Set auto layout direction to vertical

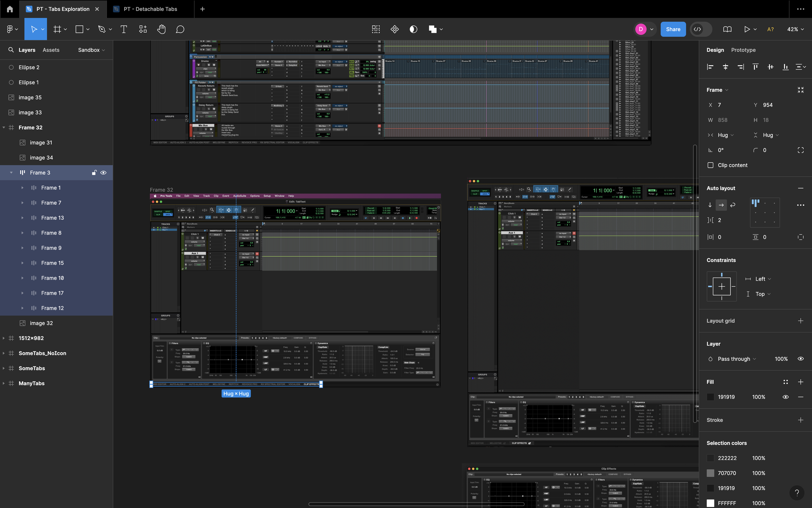[710, 205]
